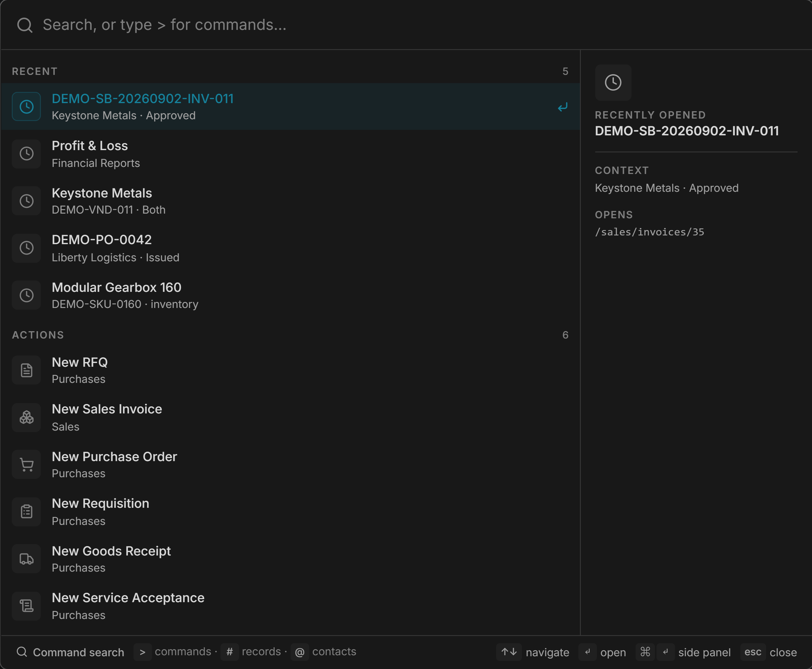The width and height of the screenshot is (812, 669).
Task: Click the up-down arrows navigate hint
Action: coord(509,652)
